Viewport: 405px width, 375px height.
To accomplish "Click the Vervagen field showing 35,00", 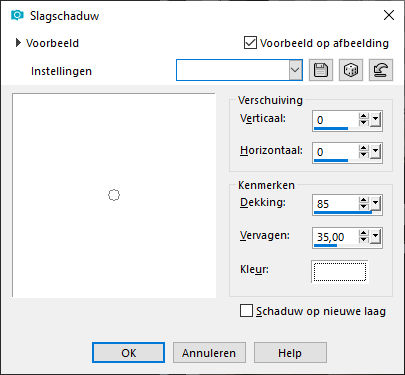I will click(x=336, y=236).
